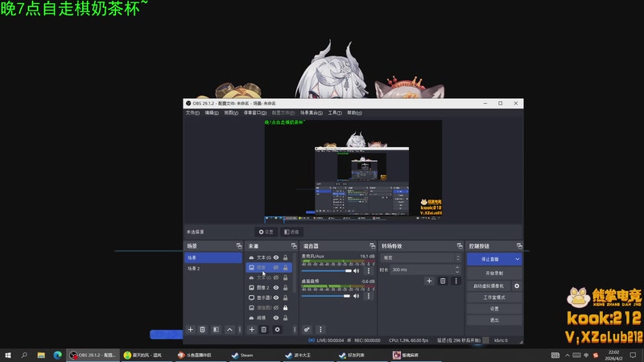Image resolution: width=644 pixels, height=362 pixels.
Task: Remove transition with the trash icon
Action: 443,281
